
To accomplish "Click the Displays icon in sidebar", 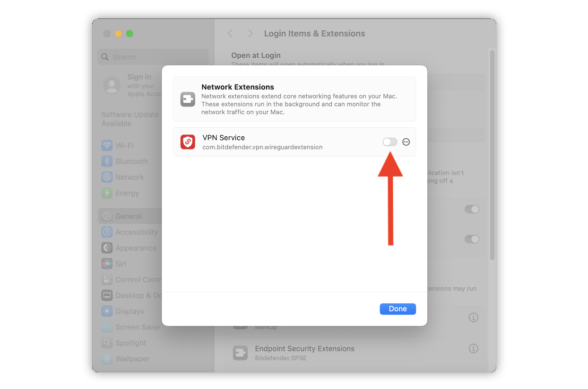I will [107, 311].
